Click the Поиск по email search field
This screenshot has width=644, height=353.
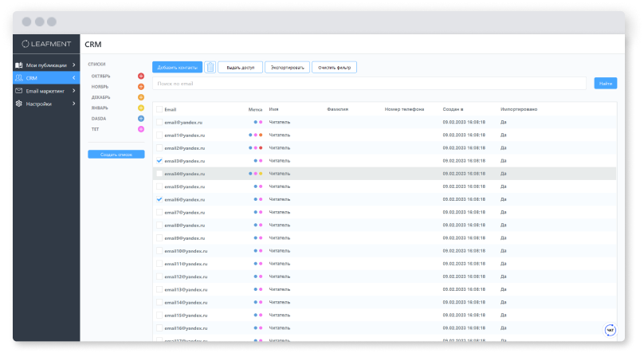[369, 84]
